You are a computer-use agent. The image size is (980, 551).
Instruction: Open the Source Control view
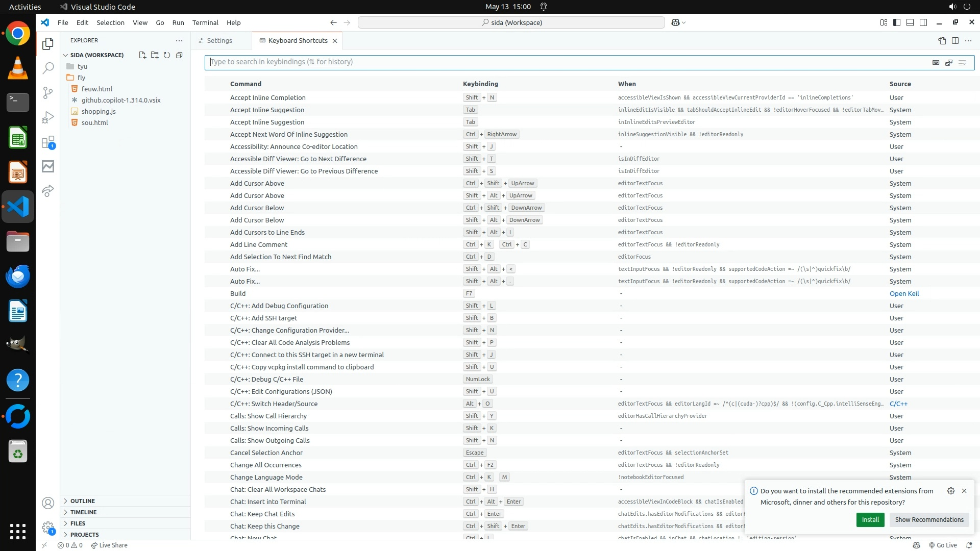coord(48,92)
